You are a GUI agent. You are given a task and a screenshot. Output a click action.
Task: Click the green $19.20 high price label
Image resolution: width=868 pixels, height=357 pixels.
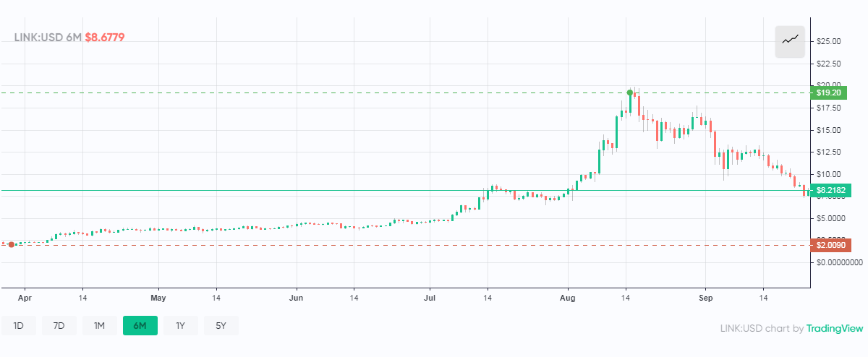coord(828,93)
